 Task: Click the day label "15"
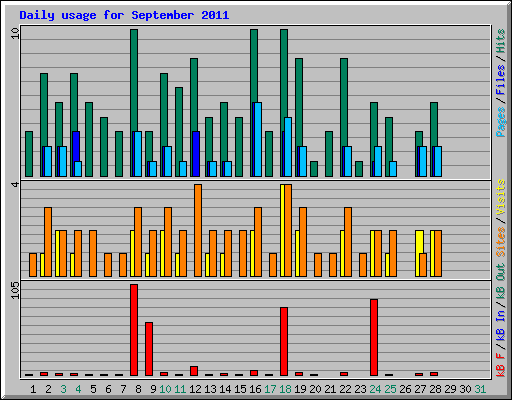pyautogui.click(x=240, y=389)
